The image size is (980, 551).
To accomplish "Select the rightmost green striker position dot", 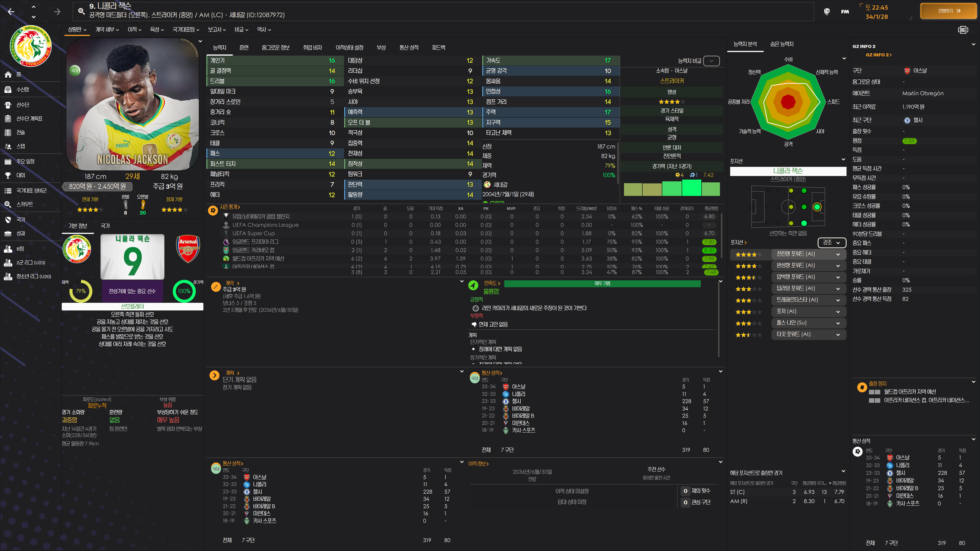I will 817,207.
